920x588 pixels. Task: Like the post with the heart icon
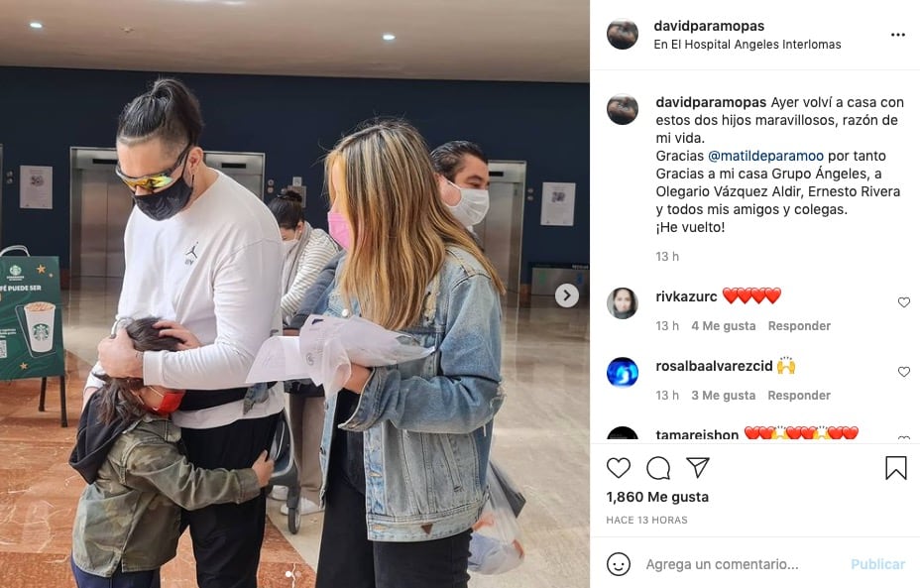(x=618, y=468)
